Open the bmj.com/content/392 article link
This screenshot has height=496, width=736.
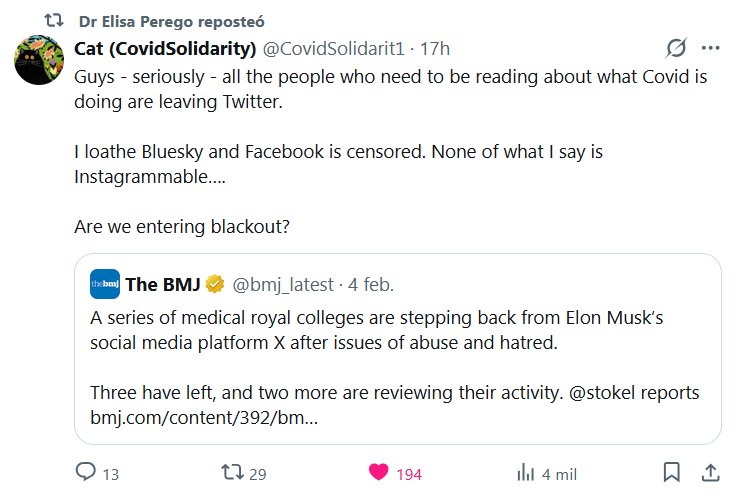click(204, 415)
